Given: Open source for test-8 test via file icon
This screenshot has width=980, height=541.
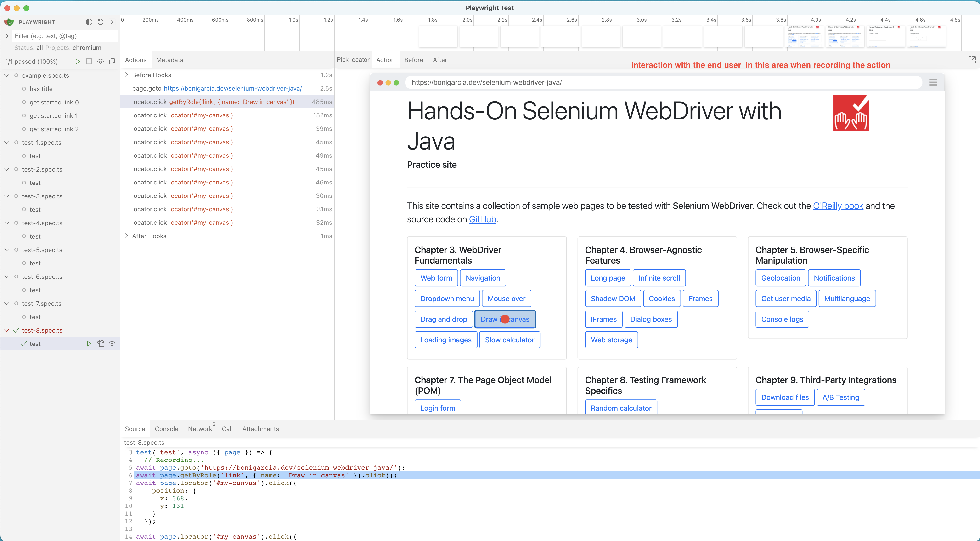Looking at the screenshot, I should 101,344.
